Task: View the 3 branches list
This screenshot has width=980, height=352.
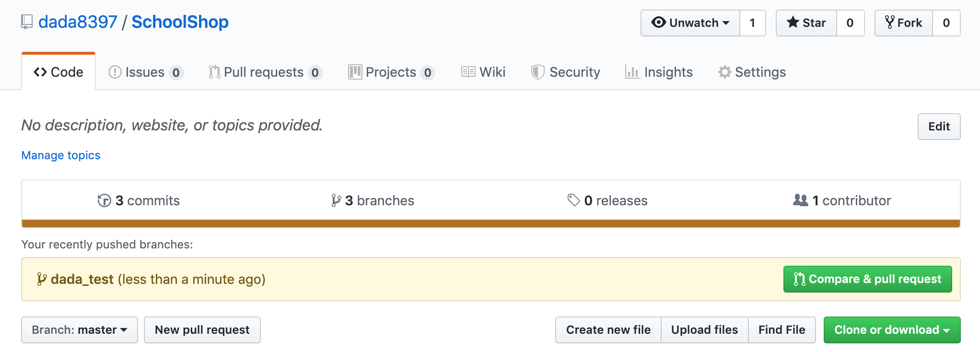Action: 373,200
